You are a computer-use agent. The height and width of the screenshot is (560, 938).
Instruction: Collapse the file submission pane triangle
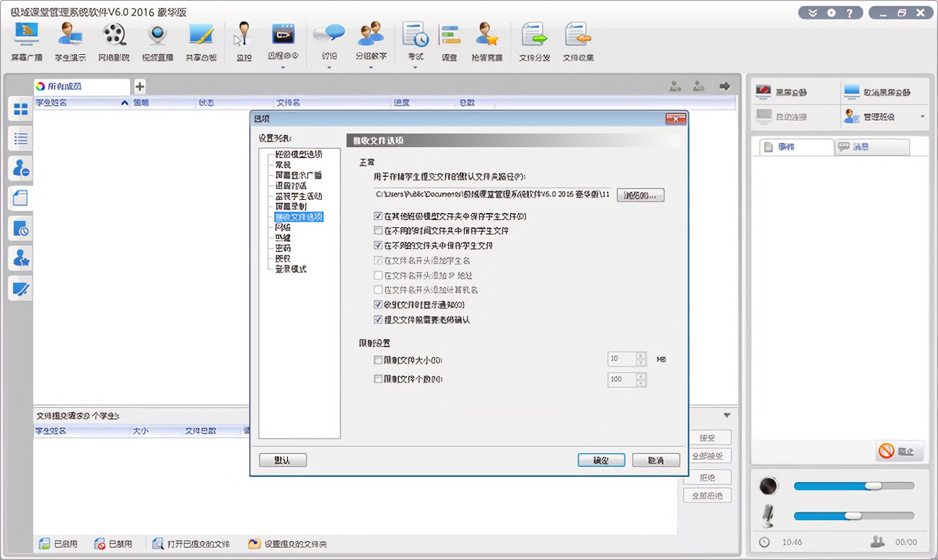pyautogui.click(x=727, y=416)
